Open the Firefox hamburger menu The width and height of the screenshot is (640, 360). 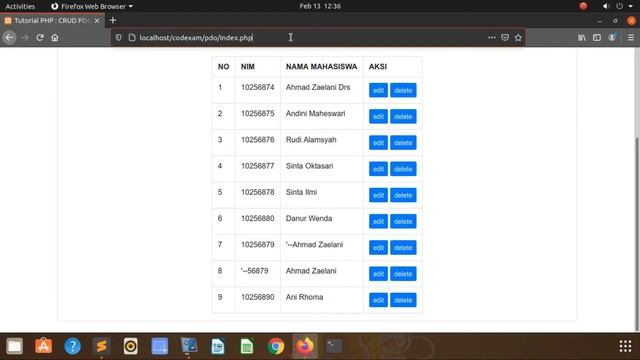(631, 38)
